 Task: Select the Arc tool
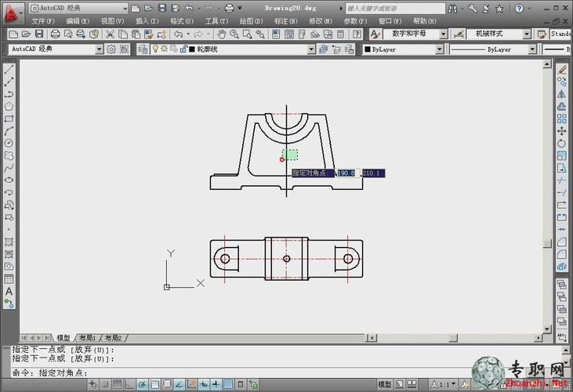9,131
